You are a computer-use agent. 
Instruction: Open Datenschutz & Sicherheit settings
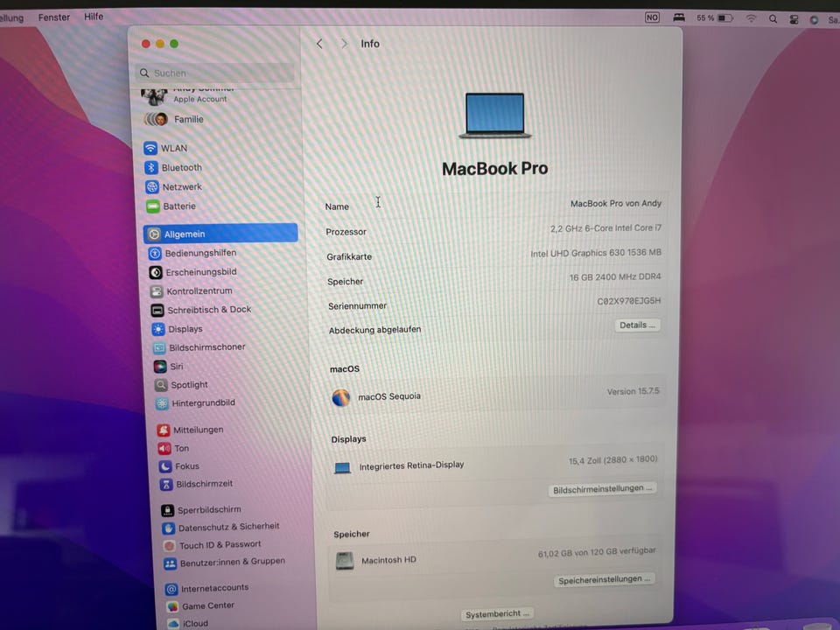220,528
